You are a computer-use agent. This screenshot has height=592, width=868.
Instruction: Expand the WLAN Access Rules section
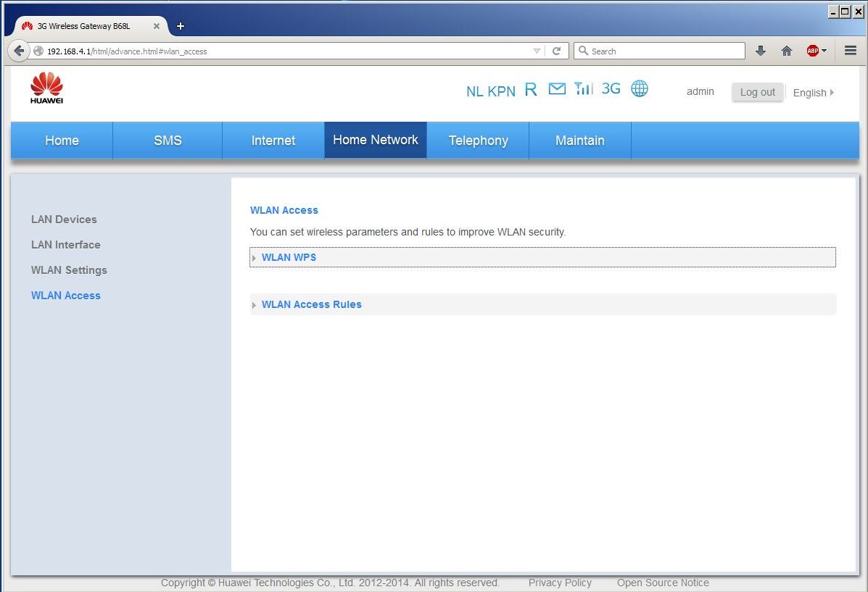coord(311,304)
